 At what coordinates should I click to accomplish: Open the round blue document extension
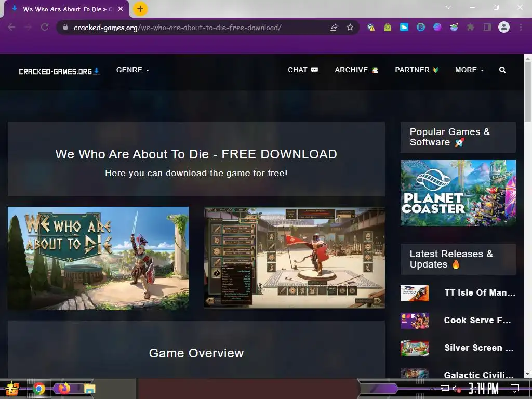(421, 28)
